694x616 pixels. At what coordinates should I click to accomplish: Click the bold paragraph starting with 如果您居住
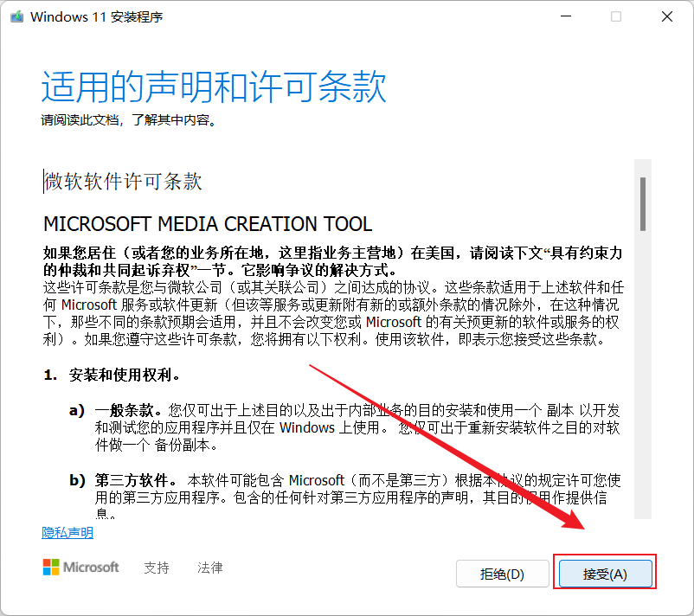click(333, 261)
